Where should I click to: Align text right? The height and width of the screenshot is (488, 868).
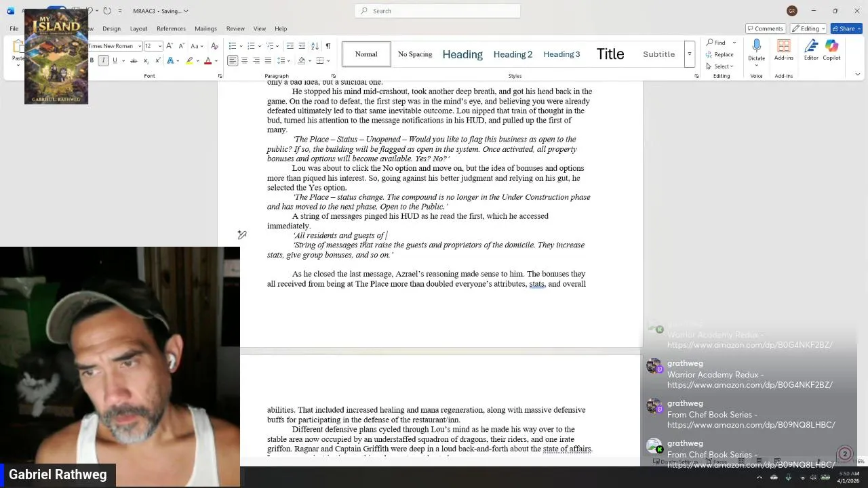[x=256, y=60]
